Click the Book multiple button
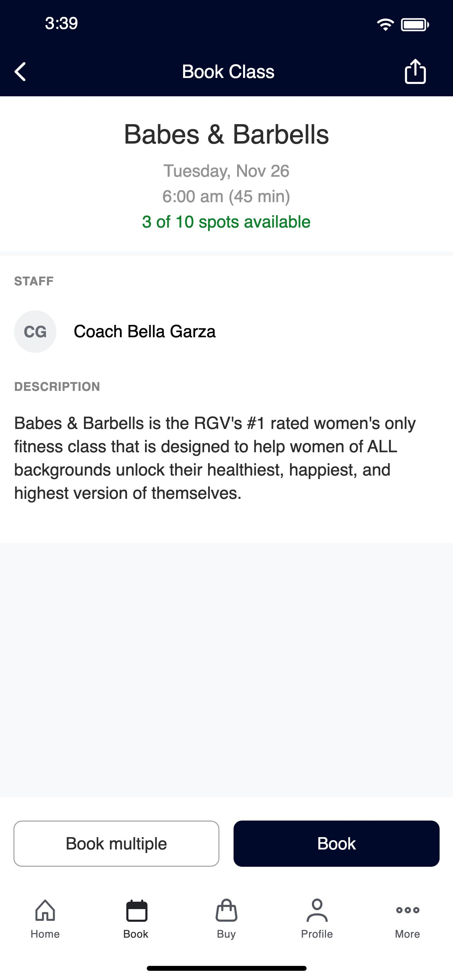 116,843
